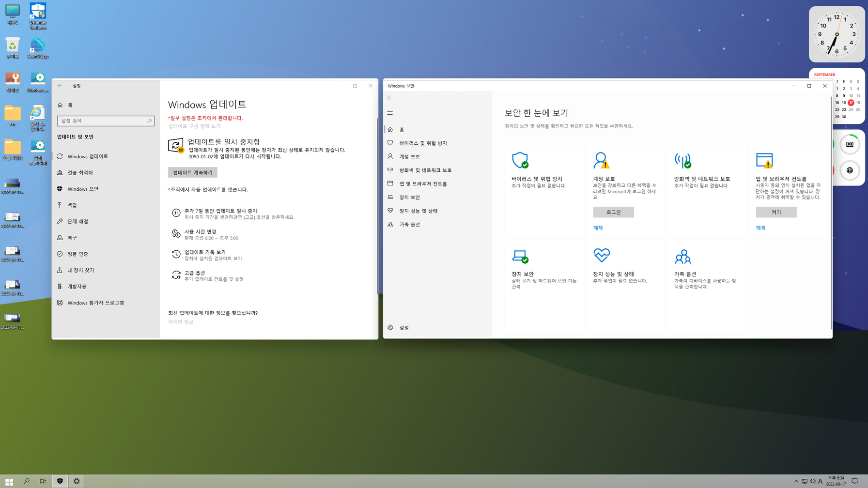Open volume icon in system tray

coord(812,481)
